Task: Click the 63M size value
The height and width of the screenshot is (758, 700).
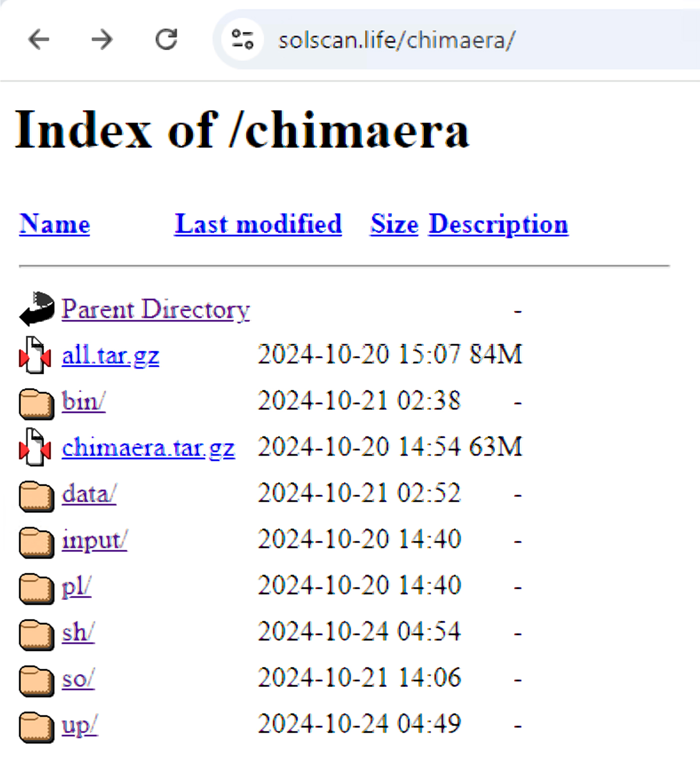Action: pos(495,447)
